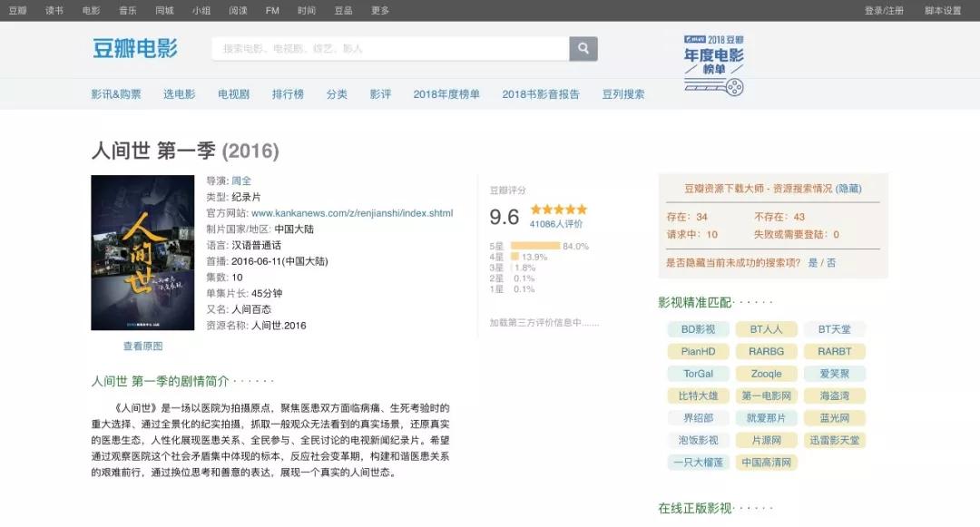This screenshot has height=527, width=980.
Task: Open the 排行榜 tab
Action: click(286, 93)
